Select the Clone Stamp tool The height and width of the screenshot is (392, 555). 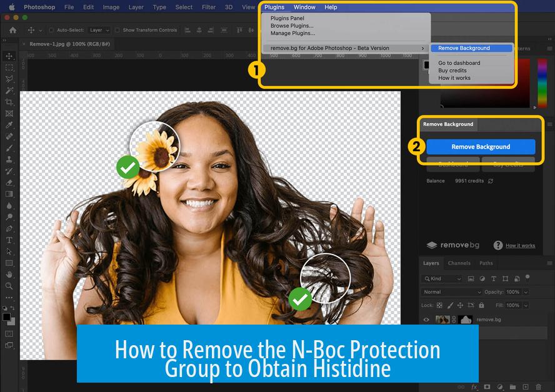click(x=9, y=159)
